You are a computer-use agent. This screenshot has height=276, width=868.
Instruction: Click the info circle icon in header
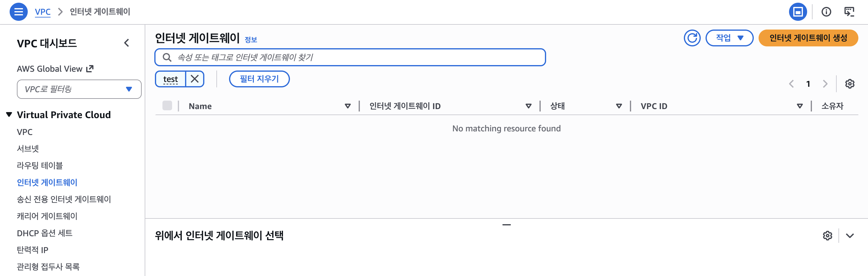[826, 12]
